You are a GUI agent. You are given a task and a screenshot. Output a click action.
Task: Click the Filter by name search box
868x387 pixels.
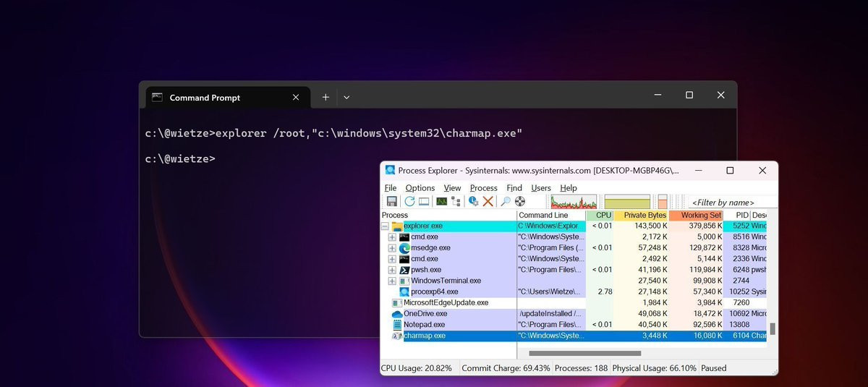point(732,203)
